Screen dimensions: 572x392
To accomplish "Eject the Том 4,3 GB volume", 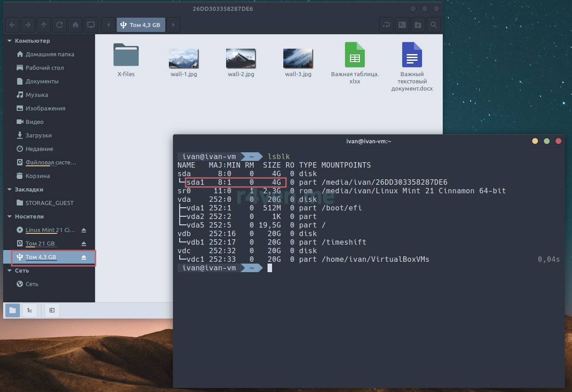I will pos(83,257).
